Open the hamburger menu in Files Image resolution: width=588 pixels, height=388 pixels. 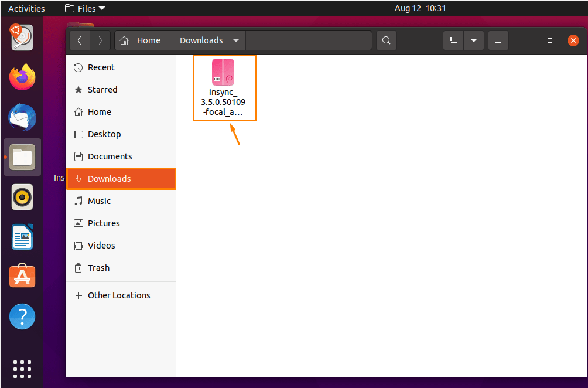tap(498, 40)
